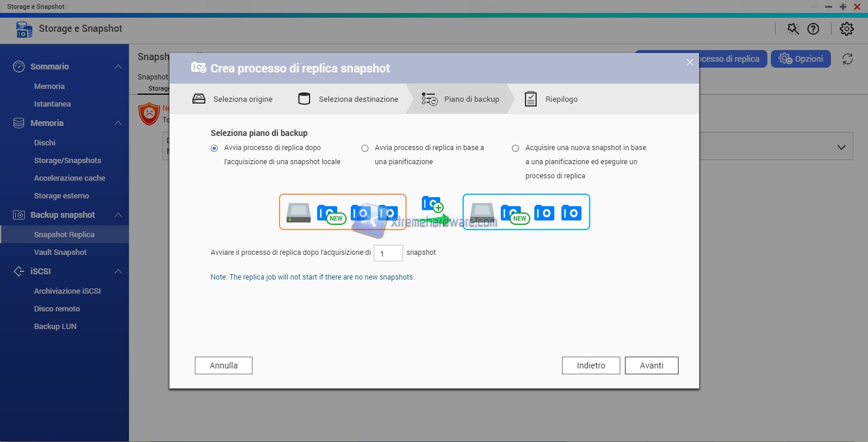Click the Storage e Snapshot app logo
This screenshot has height=442, width=868.
(x=24, y=29)
